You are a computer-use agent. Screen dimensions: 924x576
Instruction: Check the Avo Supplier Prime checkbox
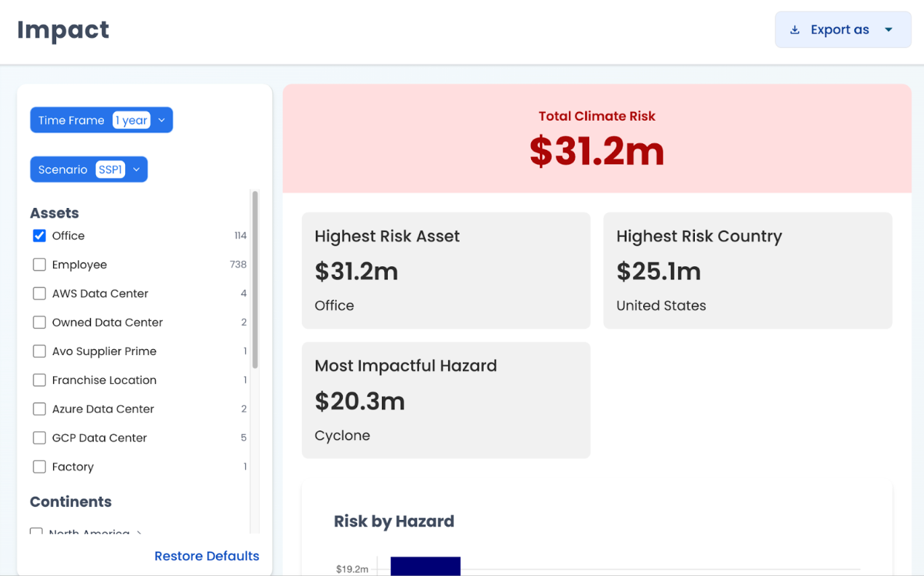[39, 351]
